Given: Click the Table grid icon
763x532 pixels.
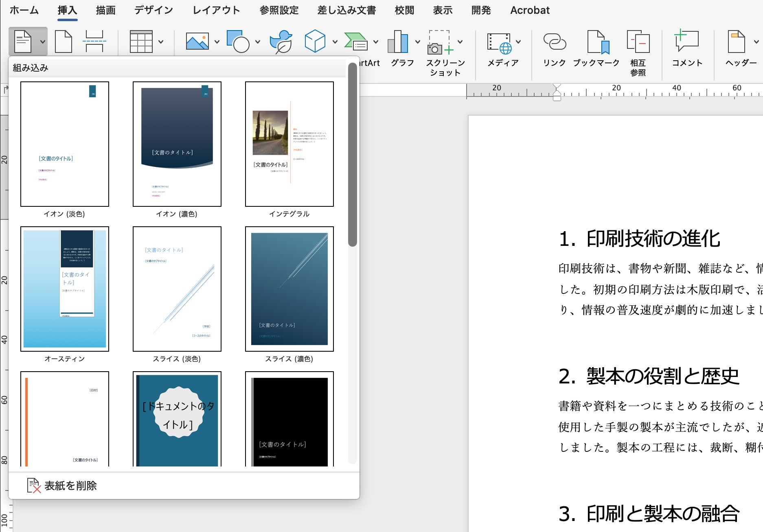Looking at the screenshot, I should click(141, 42).
